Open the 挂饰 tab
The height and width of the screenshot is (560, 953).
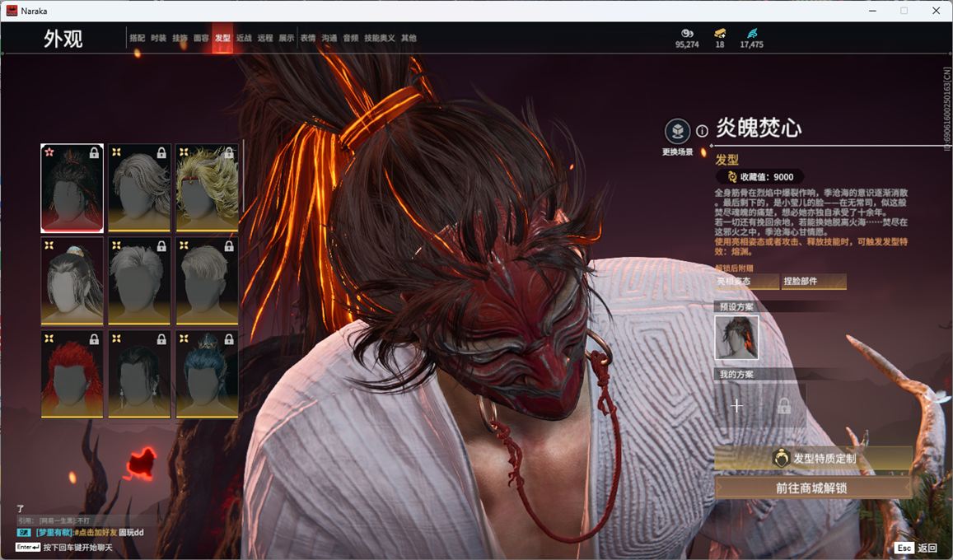(x=180, y=38)
